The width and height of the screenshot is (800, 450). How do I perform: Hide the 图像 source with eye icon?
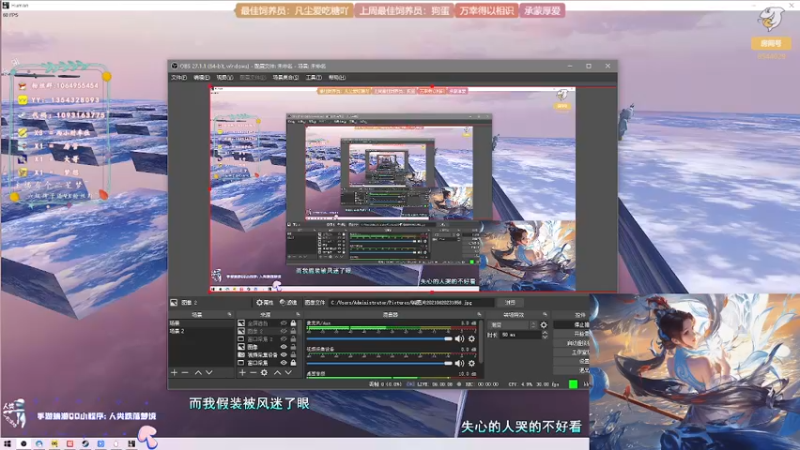pos(284,347)
